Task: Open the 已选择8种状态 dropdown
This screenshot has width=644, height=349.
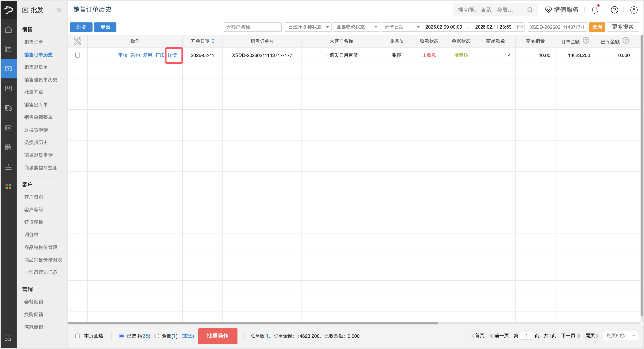Action: point(308,27)
